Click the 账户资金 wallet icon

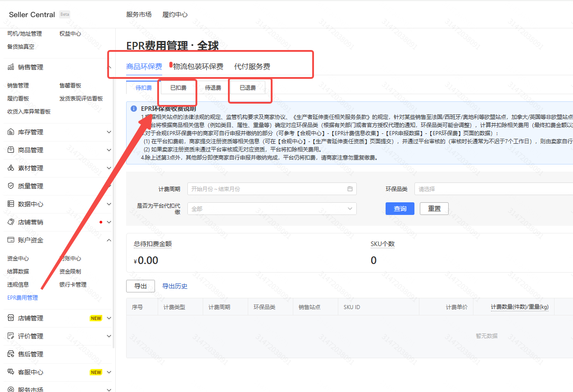(11, 240)
